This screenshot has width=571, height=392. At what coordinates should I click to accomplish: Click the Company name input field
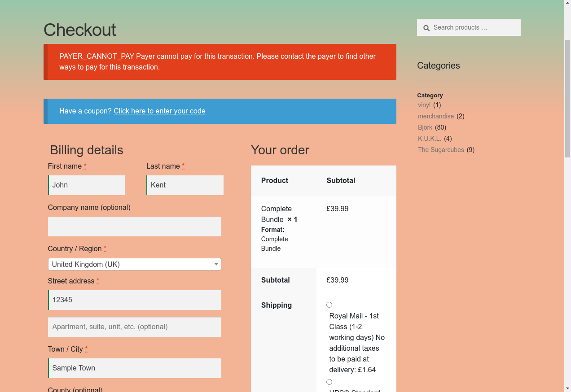tap(135, 226)
